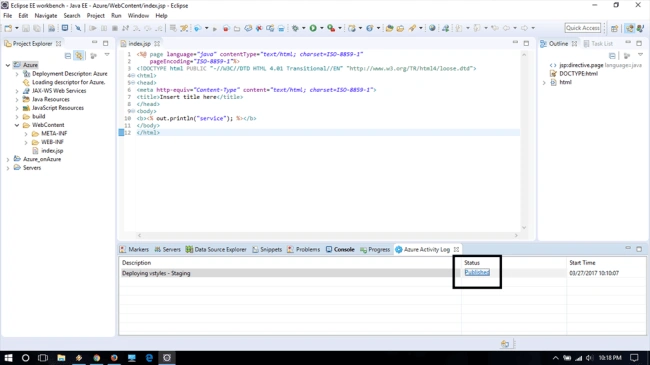Click the Save All toolbar icon
Screen dimensions: 650x365
(37, 28)
